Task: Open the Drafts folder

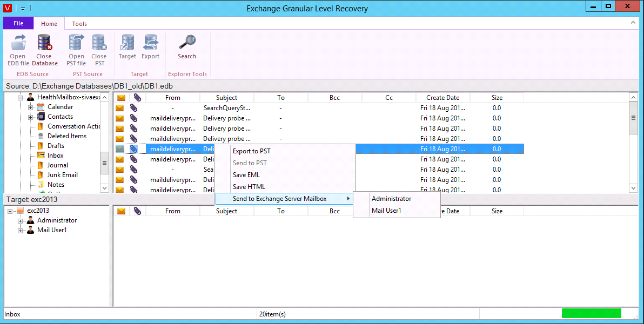Action: tap(56, 146)
